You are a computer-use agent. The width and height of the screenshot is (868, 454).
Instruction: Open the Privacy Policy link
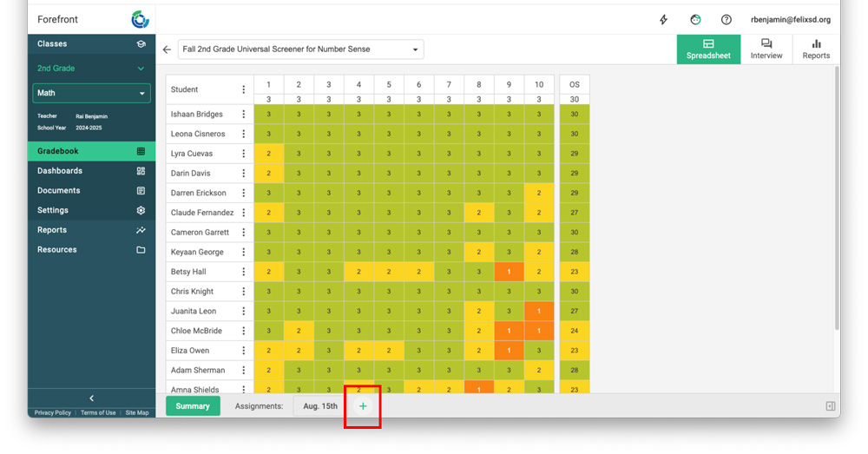coord(53,413)
